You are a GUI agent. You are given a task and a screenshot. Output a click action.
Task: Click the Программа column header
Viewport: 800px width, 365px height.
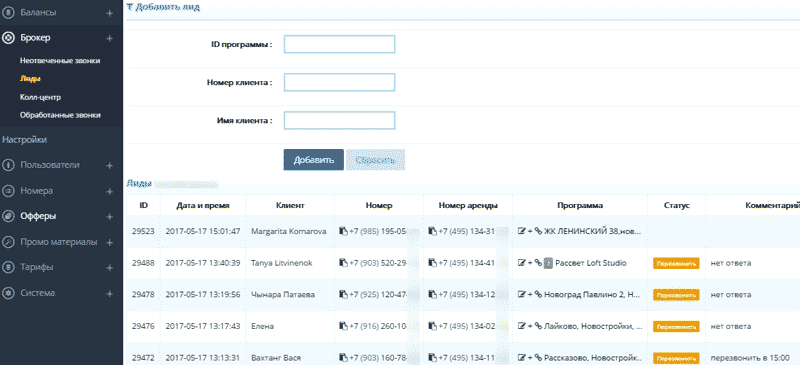click(580, 206)
